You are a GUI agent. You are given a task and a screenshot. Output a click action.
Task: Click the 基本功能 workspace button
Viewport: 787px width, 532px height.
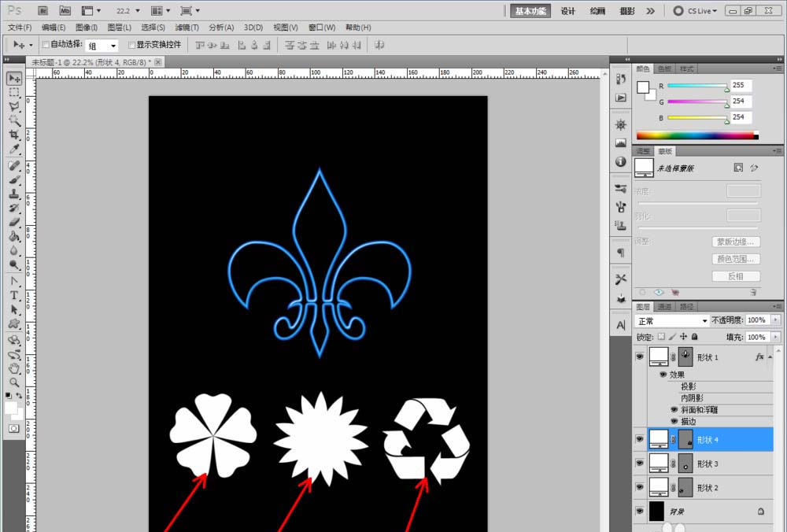tap(530, 10)
